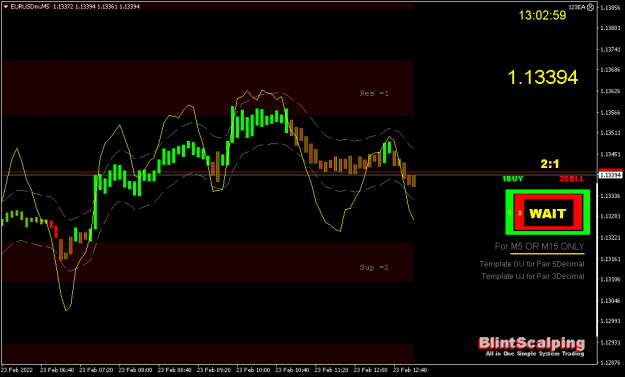Click the '23 Feb 12:40' time axis label
Viewport: 625px width, 377px height.
click(410, 370)
